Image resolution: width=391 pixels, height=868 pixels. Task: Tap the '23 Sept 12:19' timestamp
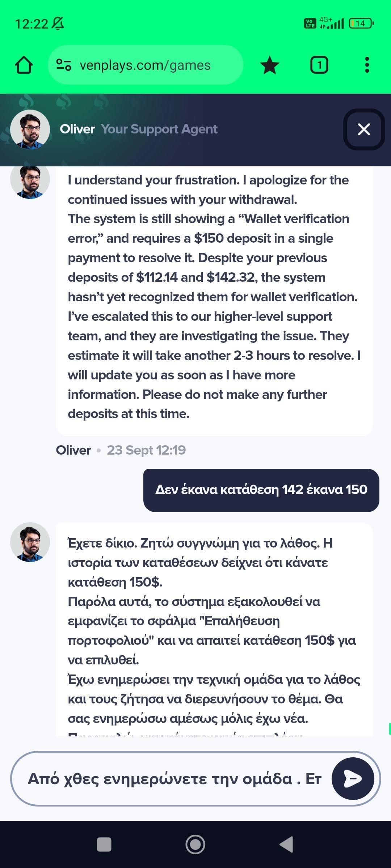(x=146, y=450)
